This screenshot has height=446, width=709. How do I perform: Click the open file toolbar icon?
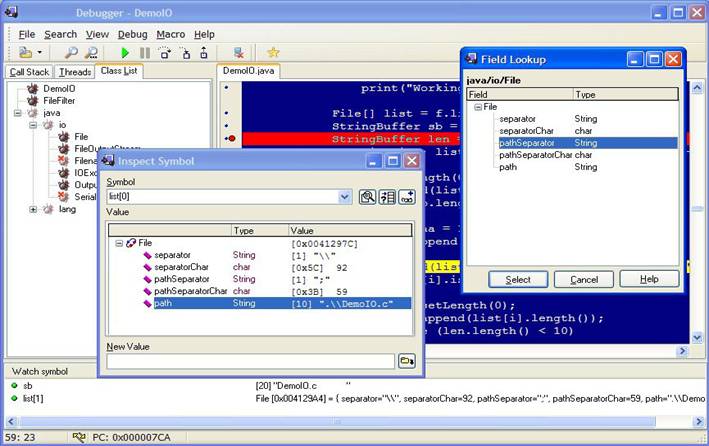(26, 53)
